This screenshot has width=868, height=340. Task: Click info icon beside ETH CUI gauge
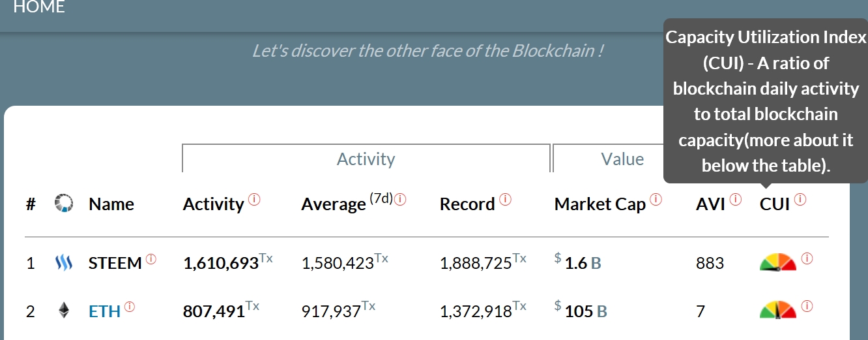click(807, 305)
